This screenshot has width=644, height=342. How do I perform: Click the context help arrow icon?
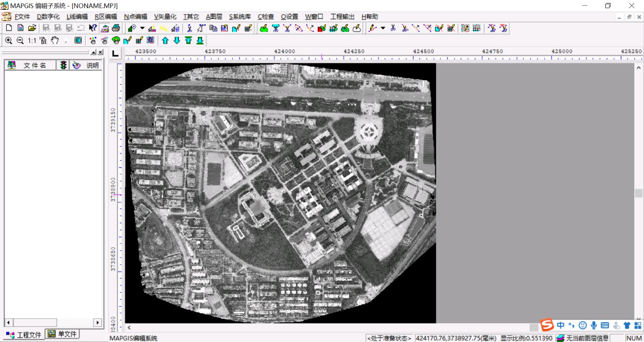[93, 28]
